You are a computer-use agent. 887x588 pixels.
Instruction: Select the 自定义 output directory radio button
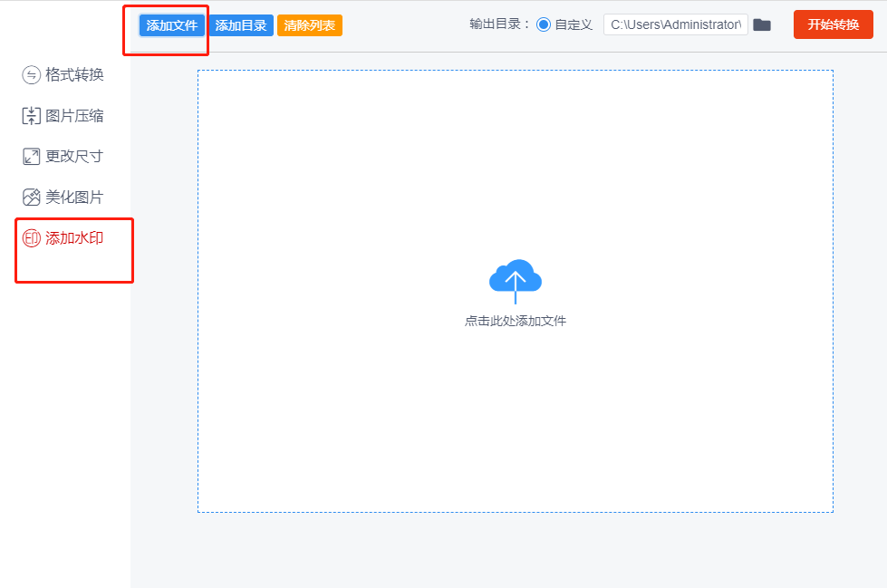click(x=544, y=24)
